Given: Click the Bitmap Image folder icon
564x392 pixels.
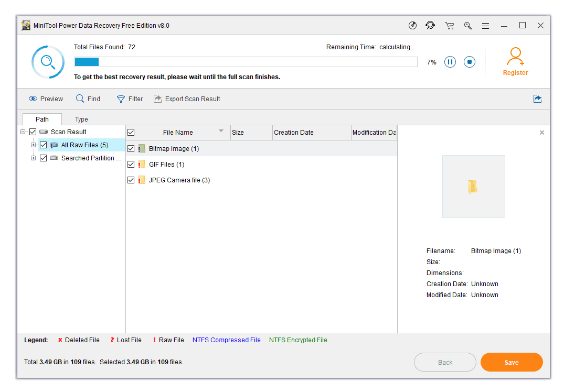Looking at the screenshot, I should 142,148.
